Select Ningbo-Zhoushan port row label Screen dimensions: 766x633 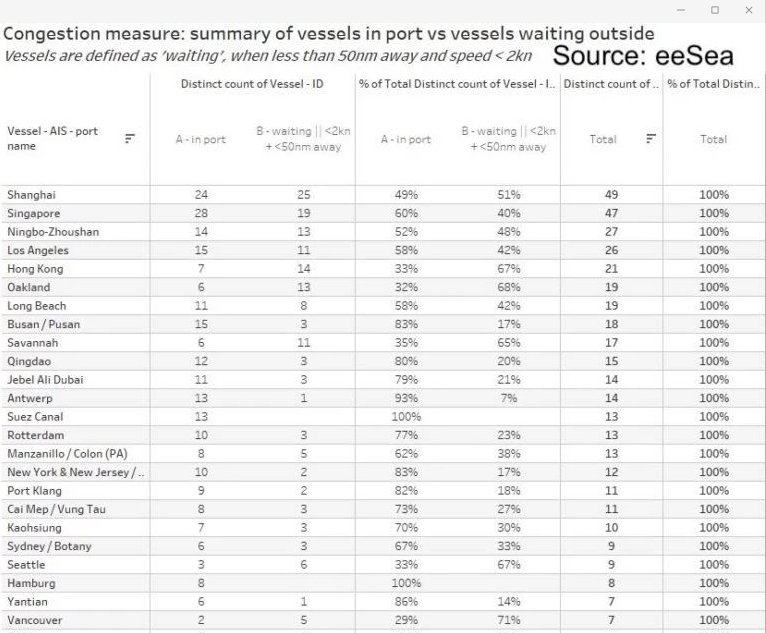click(x=48, y=232)
